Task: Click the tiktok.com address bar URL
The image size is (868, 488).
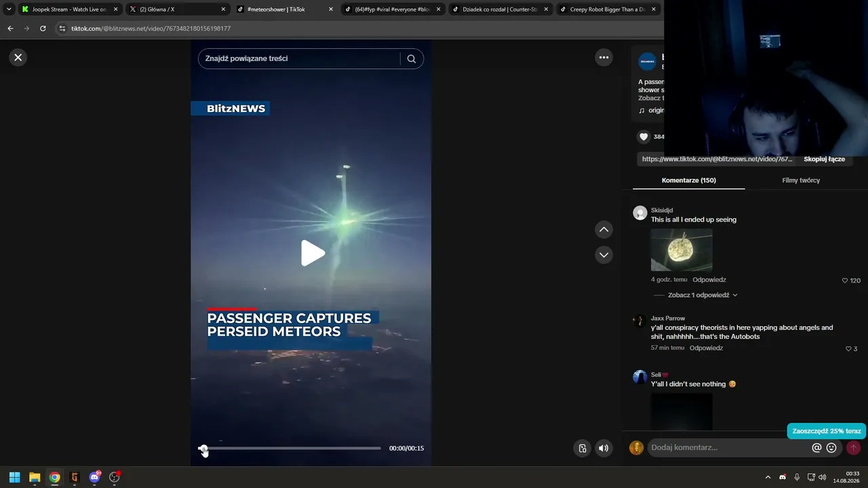Action: (151, 28)
